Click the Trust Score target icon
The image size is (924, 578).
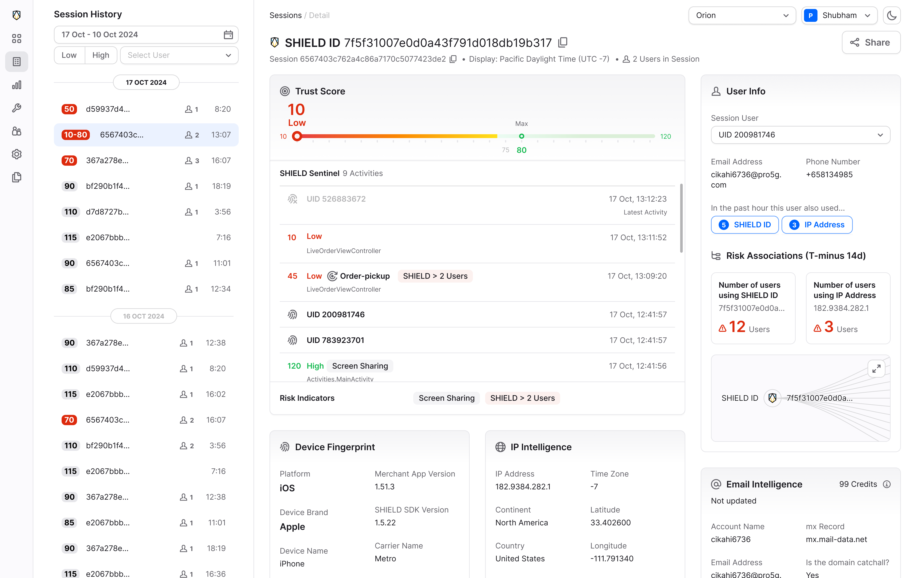[x=285, y=91]
